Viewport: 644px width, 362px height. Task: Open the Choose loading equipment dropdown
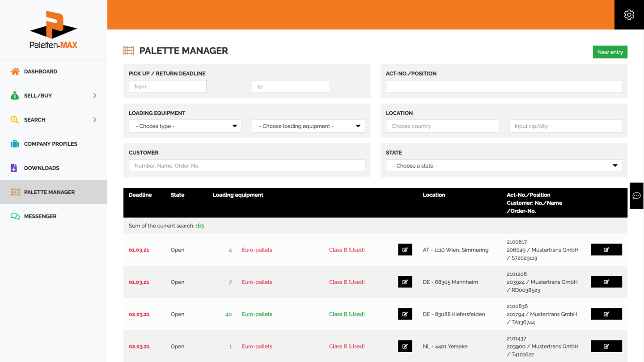308,126
